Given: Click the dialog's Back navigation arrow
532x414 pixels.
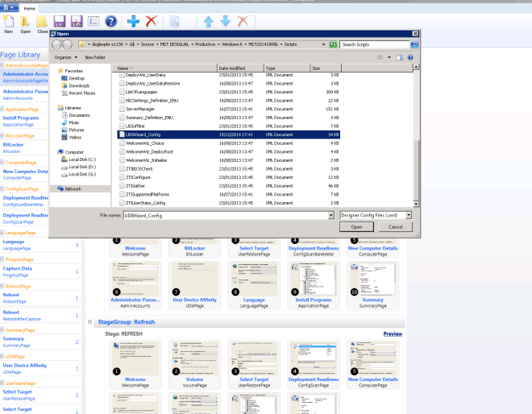Looking at the screenshot, I should click(x=56, y=44).
